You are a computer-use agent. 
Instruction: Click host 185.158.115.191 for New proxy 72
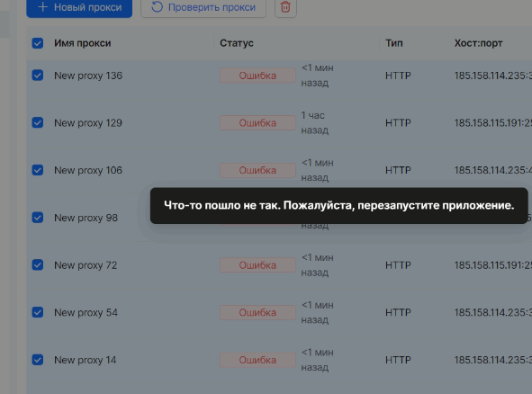[x=493, y=264]
